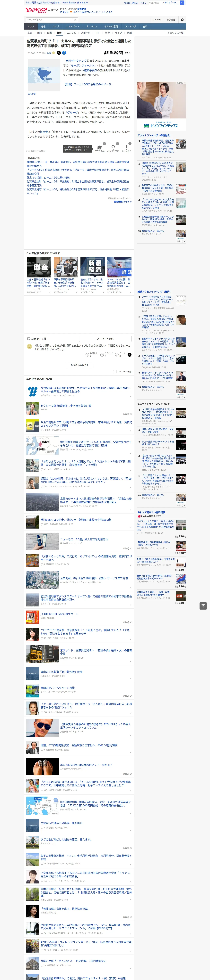Open the settings gear icon in header
Screen dimensions: 210x980
pos(182,20)
